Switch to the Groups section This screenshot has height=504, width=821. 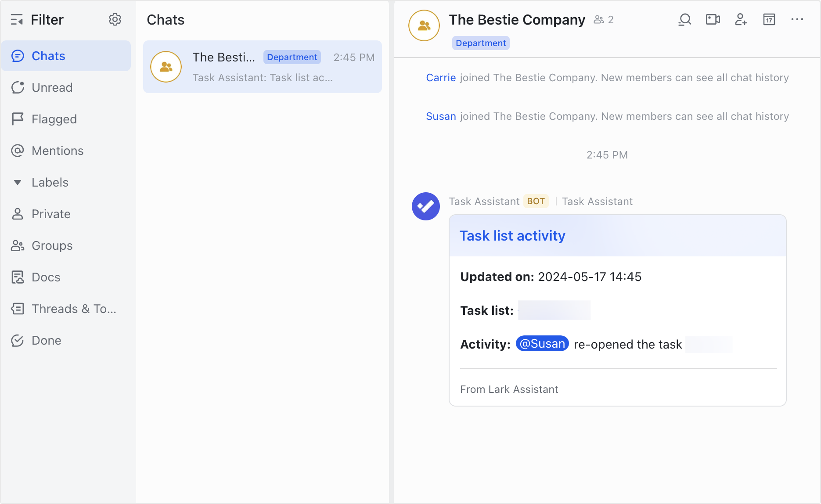click(52, 245)
